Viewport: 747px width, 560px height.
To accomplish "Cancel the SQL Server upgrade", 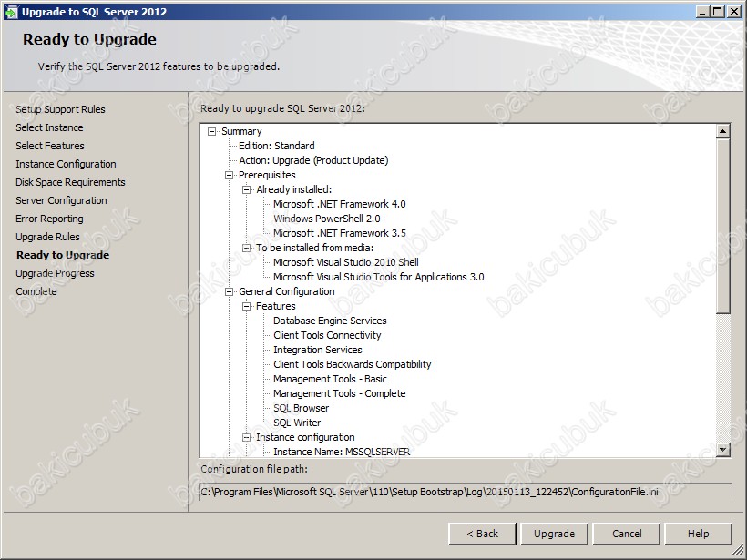I will tap(627, 534).
